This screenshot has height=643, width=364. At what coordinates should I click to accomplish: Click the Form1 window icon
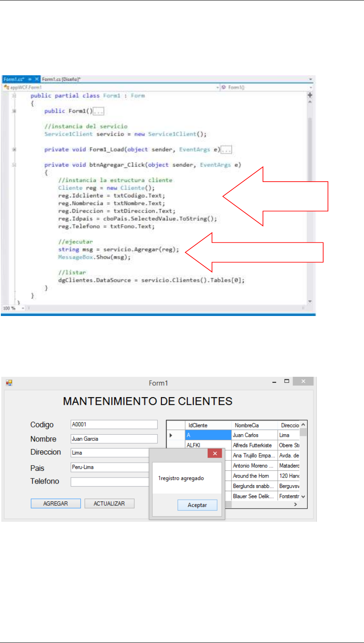click(9, 383)
